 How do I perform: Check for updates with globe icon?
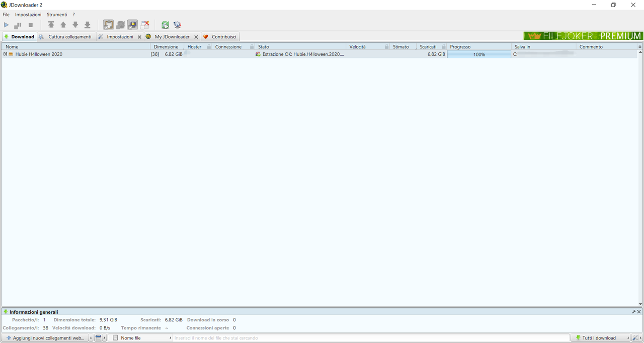coord(177,25)
